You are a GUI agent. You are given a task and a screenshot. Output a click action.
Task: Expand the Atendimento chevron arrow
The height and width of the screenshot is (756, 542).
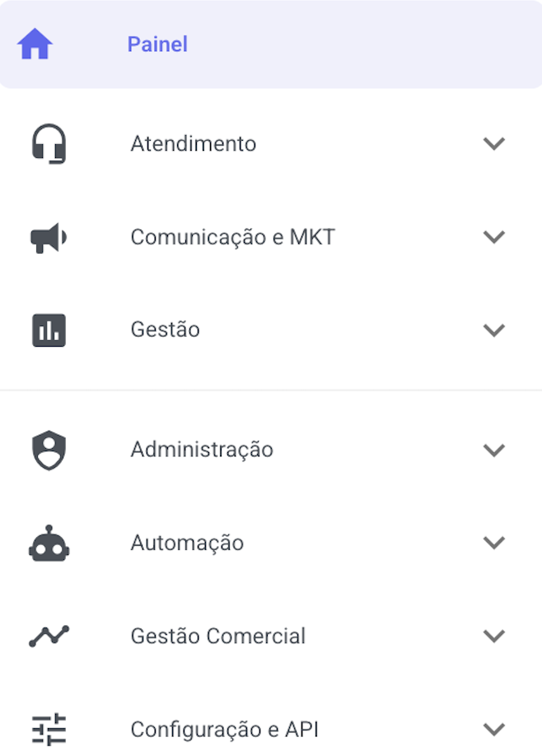(x=493, y=144)
